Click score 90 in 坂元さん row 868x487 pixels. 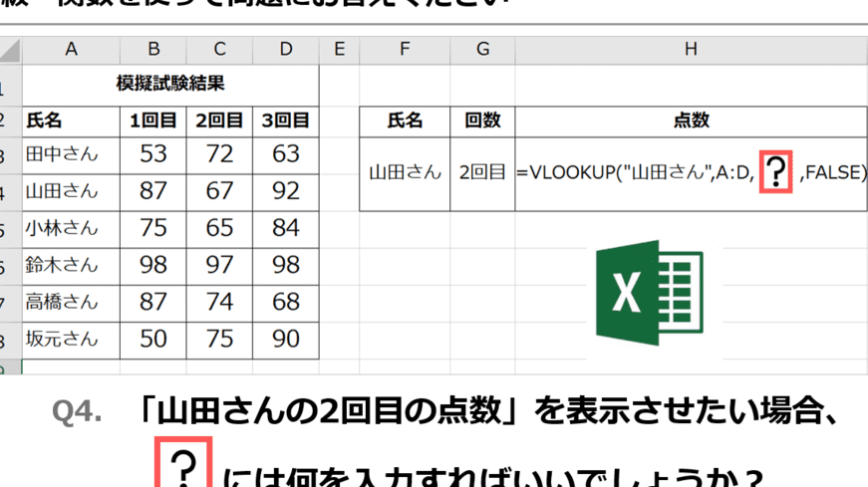coord(286,341)
